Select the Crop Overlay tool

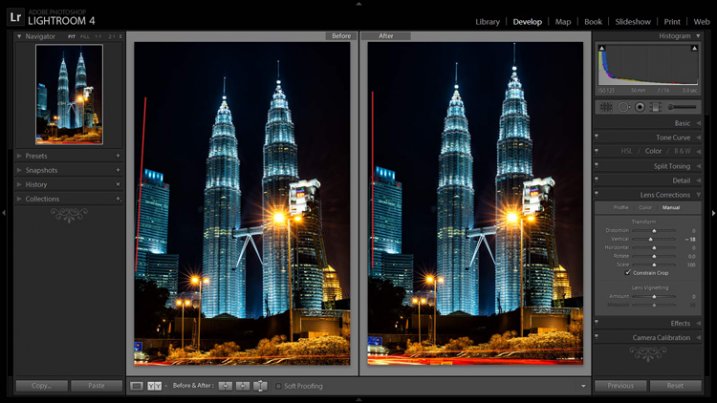606,106
